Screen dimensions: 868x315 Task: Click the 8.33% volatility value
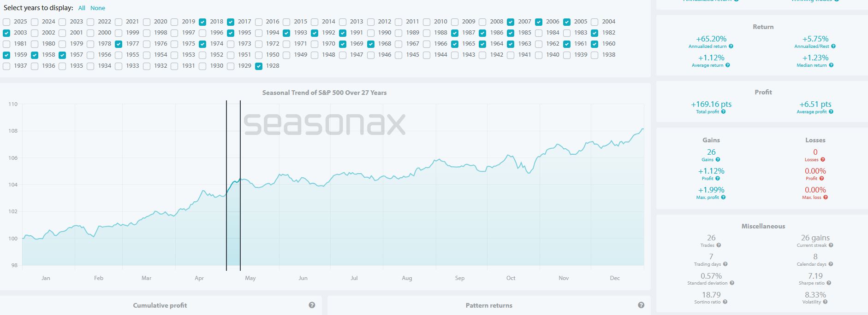point(815,295)
